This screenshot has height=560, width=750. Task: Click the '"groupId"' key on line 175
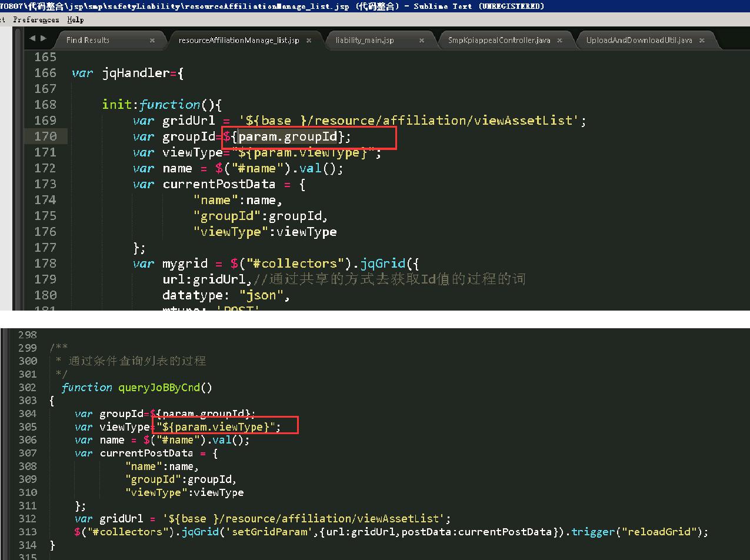(227, 216)
